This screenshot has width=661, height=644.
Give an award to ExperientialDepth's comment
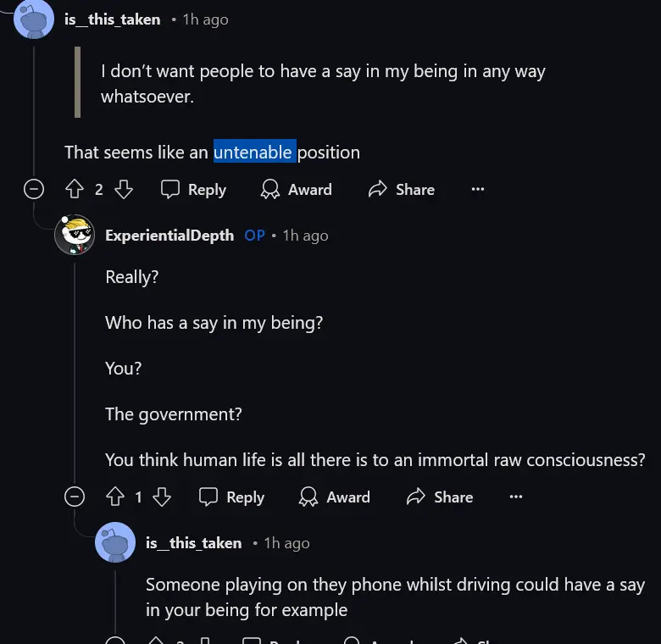pos(336,497)
